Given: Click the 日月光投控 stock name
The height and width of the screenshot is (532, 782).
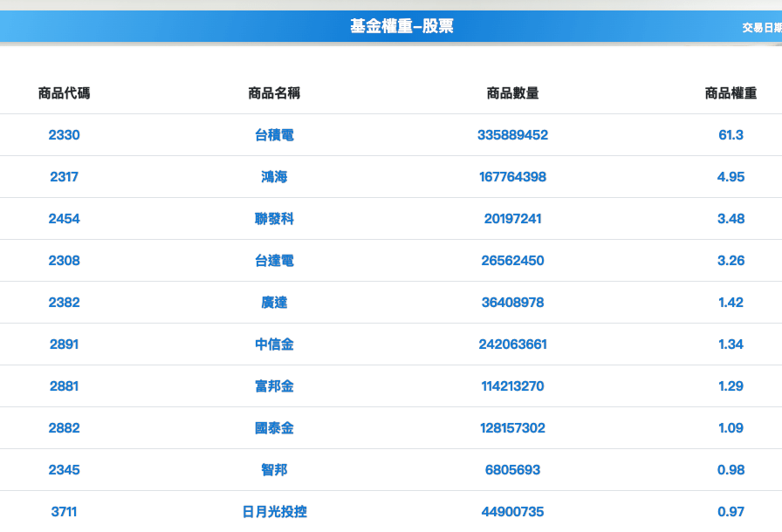Looking at the screenshot, I should click(x=274, y=512).
